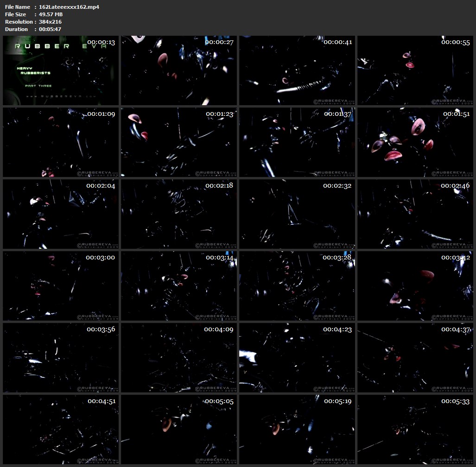Click the 'Resolution' label
This screenshot has width=476, height=467.
click(x=19, y=22)
